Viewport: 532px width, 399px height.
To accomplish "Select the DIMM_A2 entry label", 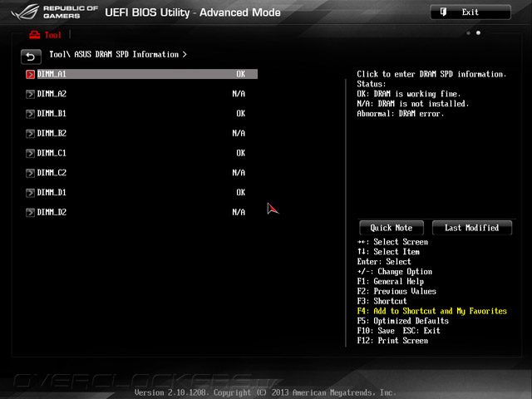I will coord(52,94).
